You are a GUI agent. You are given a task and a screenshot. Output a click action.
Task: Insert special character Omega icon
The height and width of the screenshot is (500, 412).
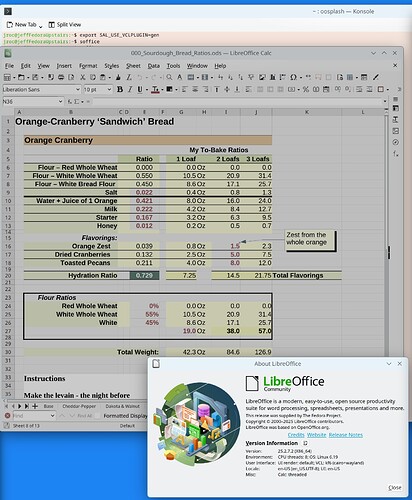pyautogui.click(x=293, y=77)
